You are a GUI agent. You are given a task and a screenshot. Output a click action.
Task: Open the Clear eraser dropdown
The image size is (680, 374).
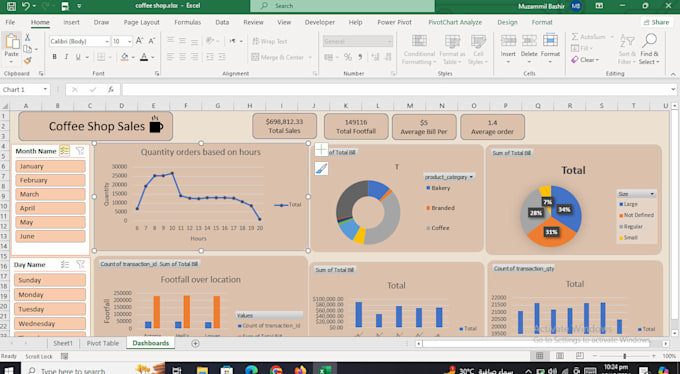pos(585,60)
